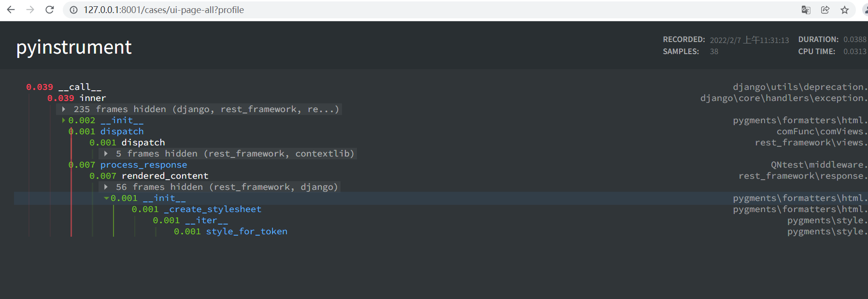Select the rendered_content frame
The width and height of the screenshot is (868, 299).
coord(149,176)
